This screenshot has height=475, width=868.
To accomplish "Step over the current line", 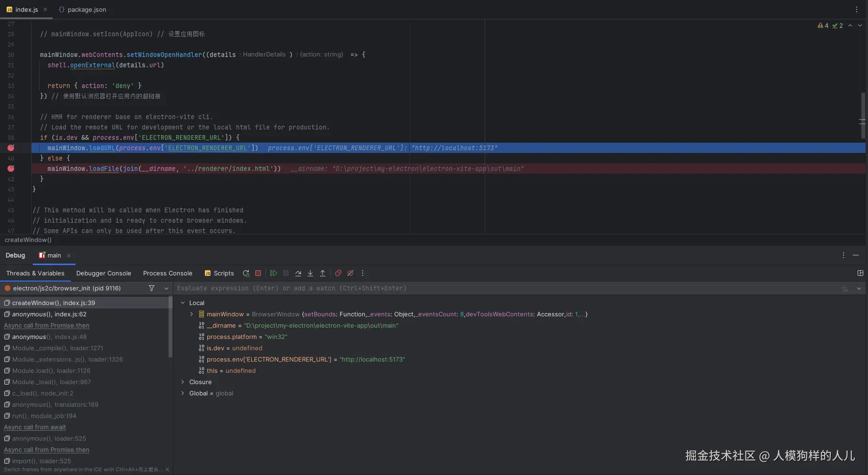I will (x=298, y=273).
